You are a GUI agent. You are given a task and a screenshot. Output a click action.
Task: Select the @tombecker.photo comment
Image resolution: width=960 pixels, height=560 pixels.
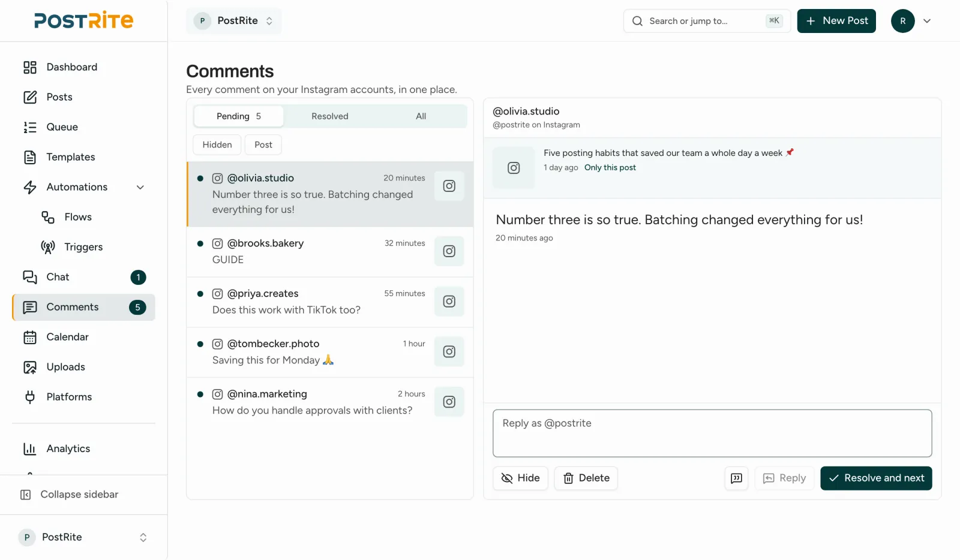point(330,353)
